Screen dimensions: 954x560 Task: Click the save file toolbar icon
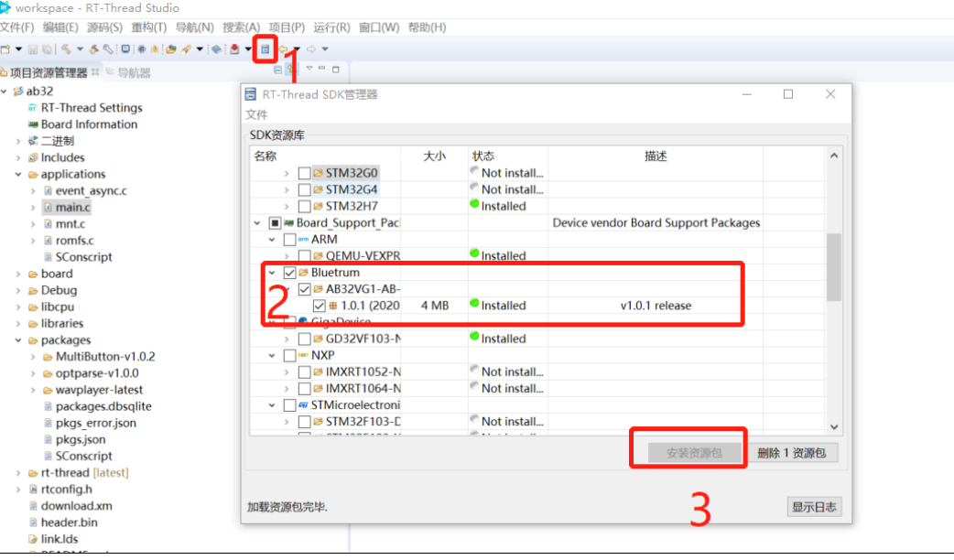pos(33,49)
